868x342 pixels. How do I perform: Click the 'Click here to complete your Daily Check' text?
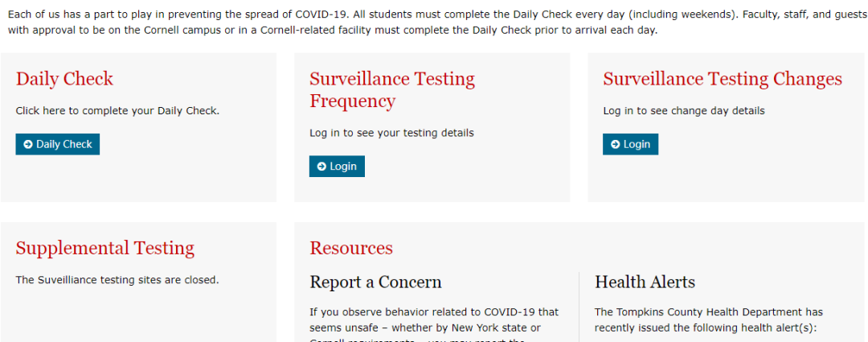click(117, 111)
